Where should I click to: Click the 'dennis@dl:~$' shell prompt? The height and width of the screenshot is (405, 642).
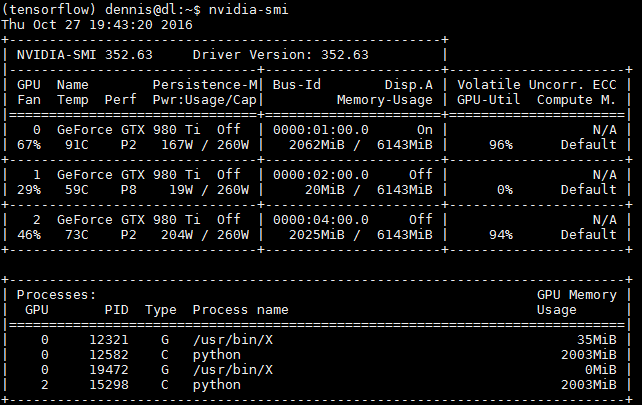pyautogui.click(x=153, y=9)
